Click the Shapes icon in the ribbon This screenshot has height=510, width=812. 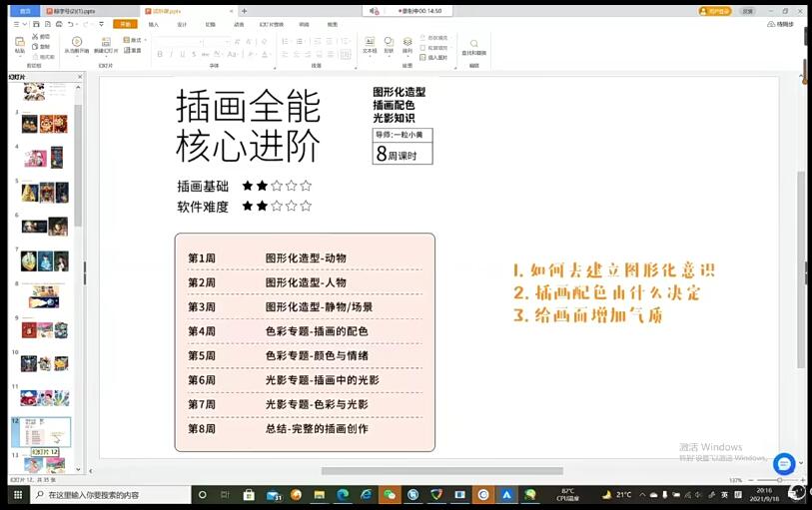pyautogui.click(x=389, y=44)
